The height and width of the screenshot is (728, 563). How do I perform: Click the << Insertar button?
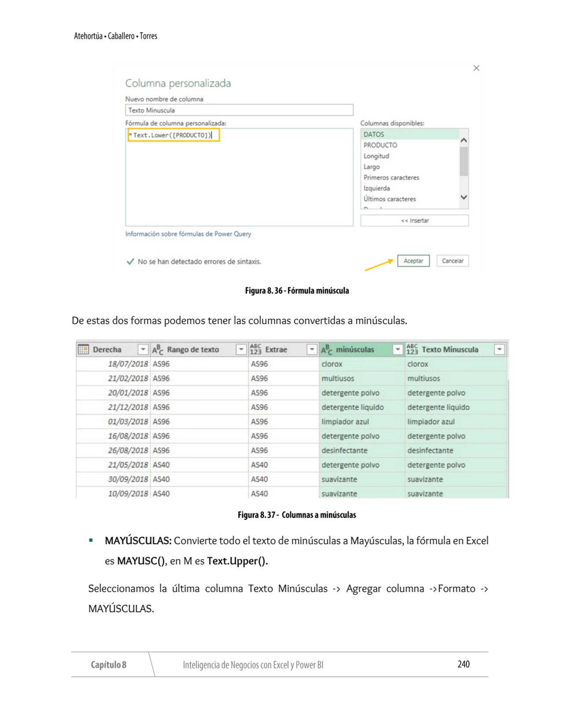pos(414,220)
